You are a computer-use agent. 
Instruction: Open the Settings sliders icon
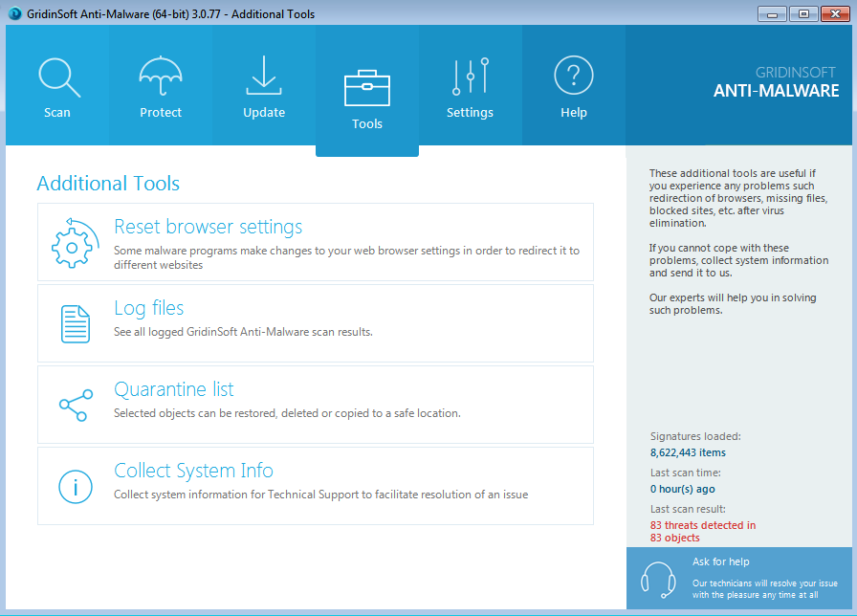click(470, 77)
